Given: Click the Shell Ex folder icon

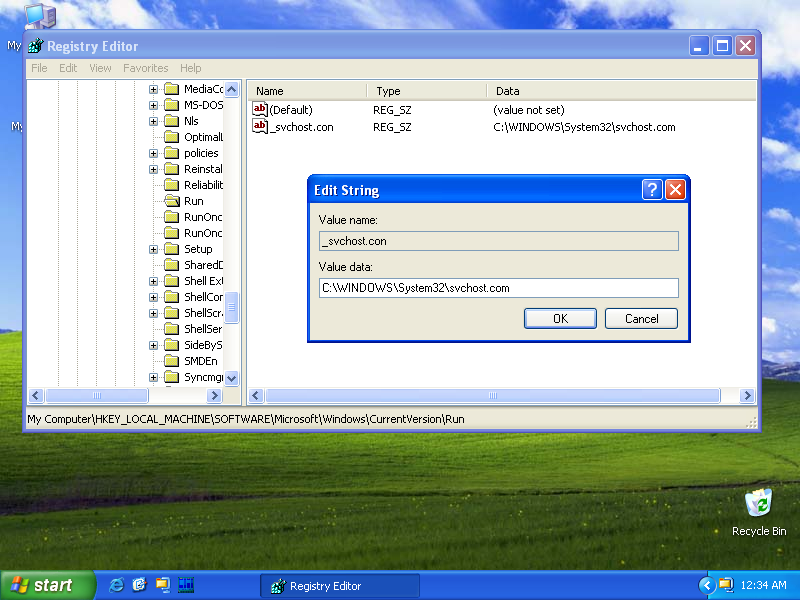Looking at the screenshot, I should pyautogui.click(x=171, y=281).
